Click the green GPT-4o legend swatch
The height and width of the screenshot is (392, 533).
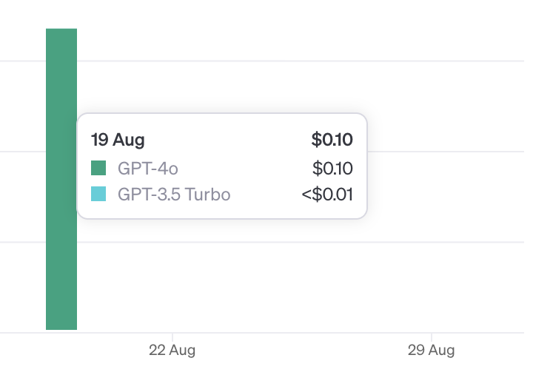98,168
